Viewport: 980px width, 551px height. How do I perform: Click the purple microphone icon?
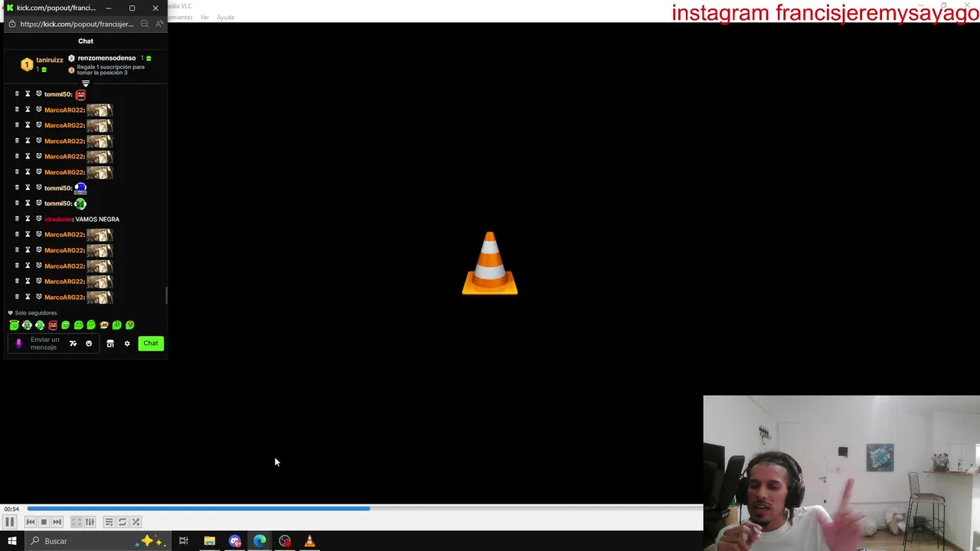click(19, 344)
